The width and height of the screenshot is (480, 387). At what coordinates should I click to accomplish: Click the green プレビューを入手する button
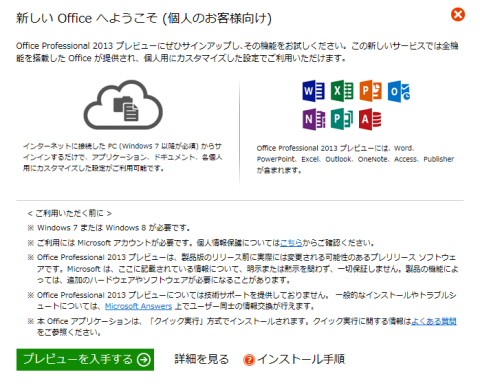point(85,359)
